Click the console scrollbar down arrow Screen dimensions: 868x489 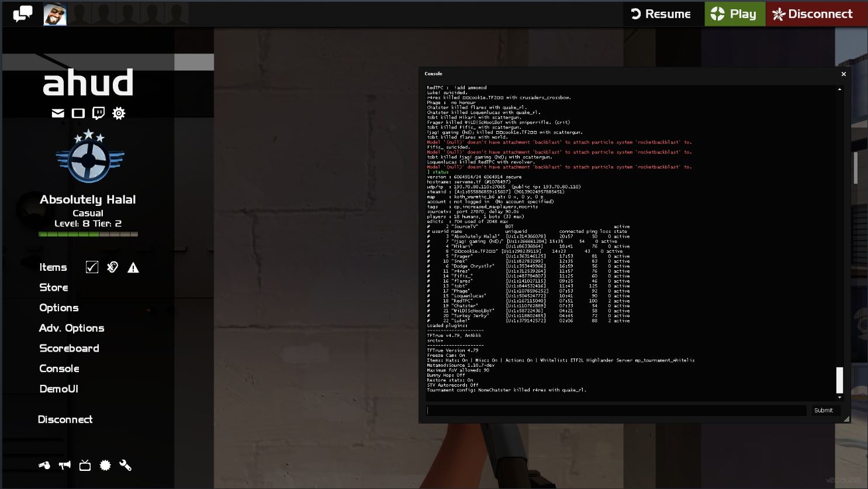click(x=840, y=398)
